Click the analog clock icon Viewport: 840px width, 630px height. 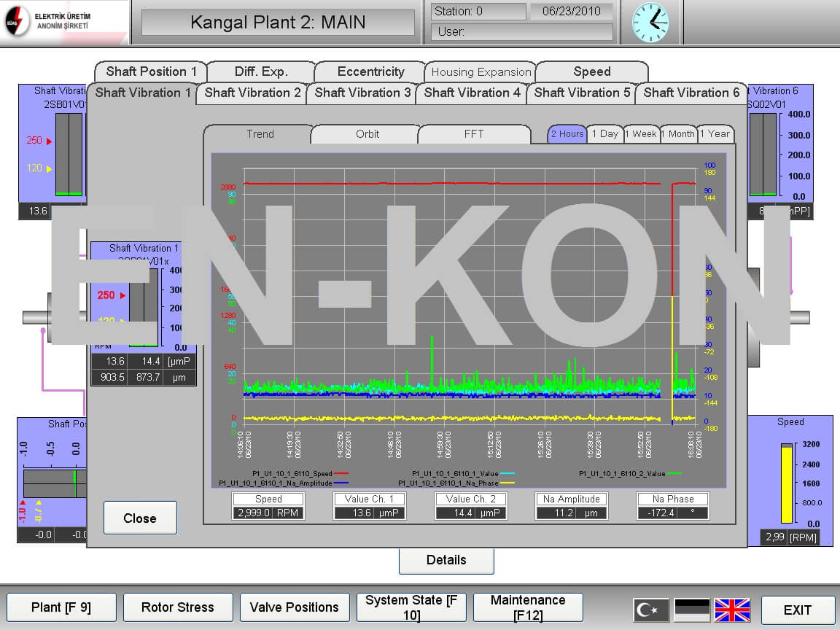tap(650, 22)
